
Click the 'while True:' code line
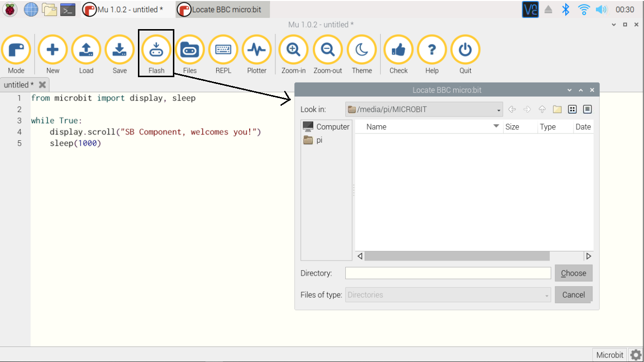[x=57, y=120]
